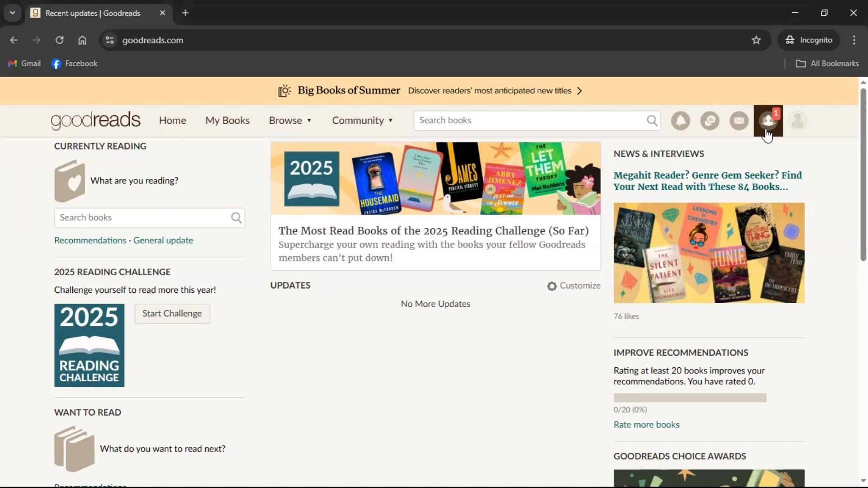The height and width of the screenshot is (488, 868).
Task: Click the site information icon in address bar
Action: [109, 40]
